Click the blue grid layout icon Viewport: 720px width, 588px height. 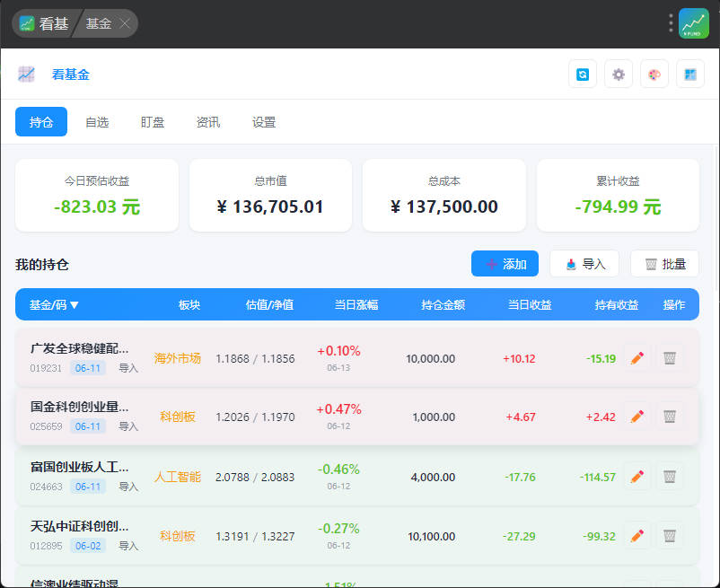click(689, 74)
